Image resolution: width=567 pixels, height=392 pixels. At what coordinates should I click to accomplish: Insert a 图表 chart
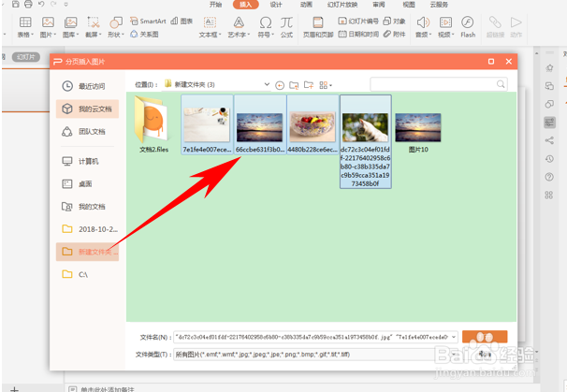(x=182, y=21)
